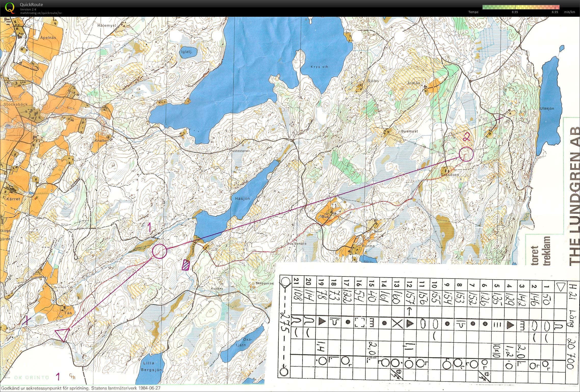Click the purple crossing mark near Tån

pos(27,321)
